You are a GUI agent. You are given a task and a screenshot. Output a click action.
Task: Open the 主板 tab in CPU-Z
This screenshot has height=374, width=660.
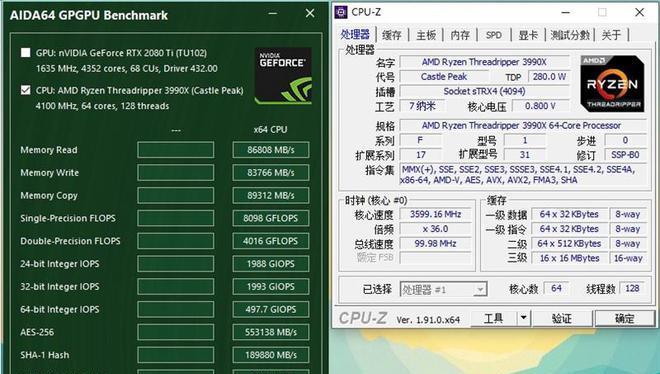coord(426,35)
